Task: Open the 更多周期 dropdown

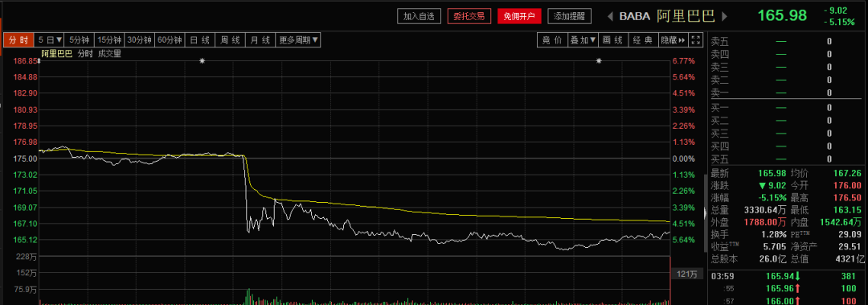Action: (x=298, y=40)
